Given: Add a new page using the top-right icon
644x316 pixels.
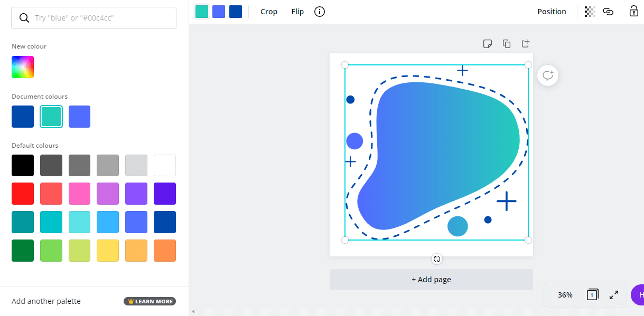Looking at the screenshot, I should point(525,44).
